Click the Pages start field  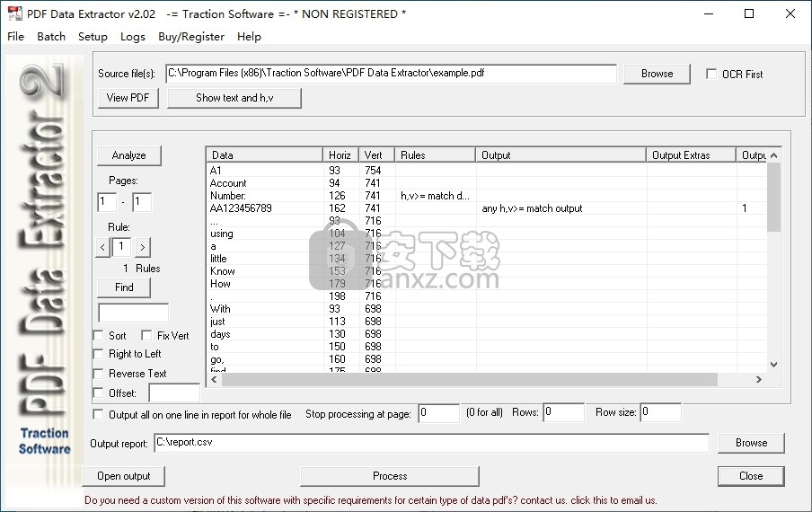tap(107, 202)
